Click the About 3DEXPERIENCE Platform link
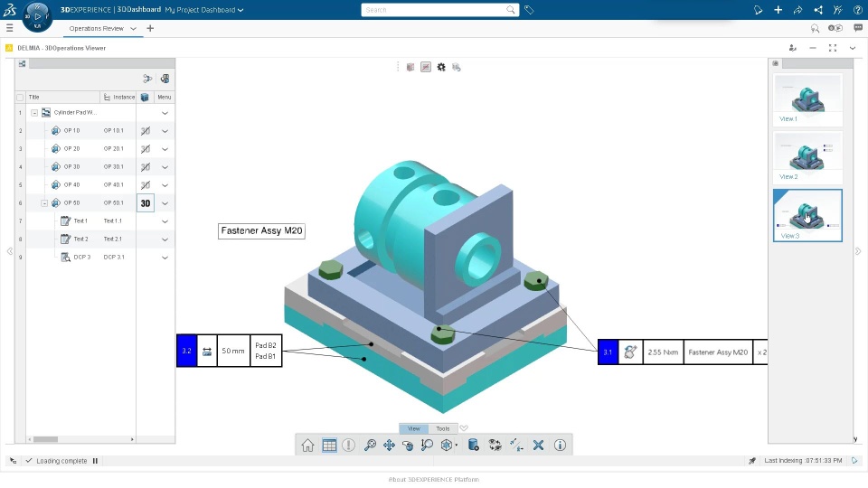Viewport: 868px width, 488px height. 434,480
